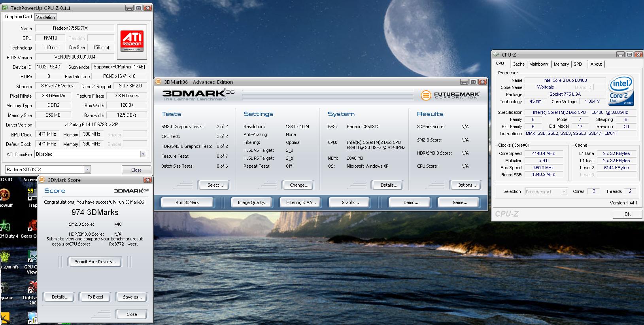Click the Driver Version field in GPU-Z
Viewport: 644px width, 325px height.
click(91, 125)
